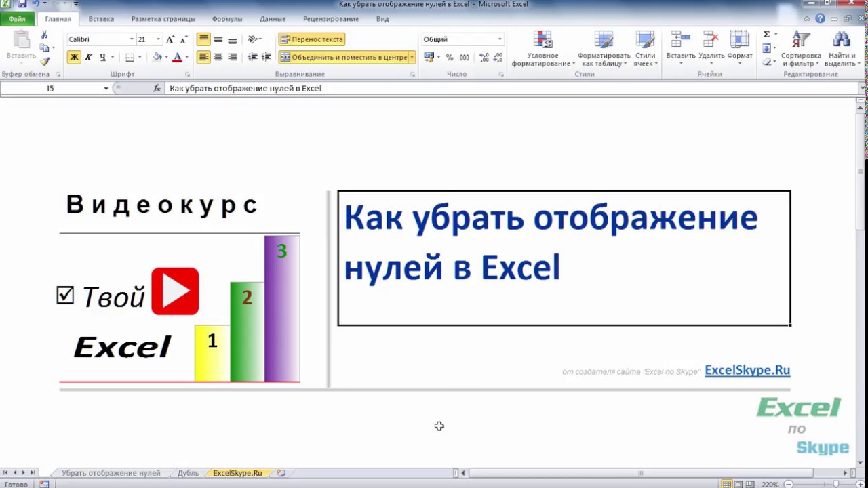The height and width of the screenshot is (488, 868).
Task: Open Выравнивание group dialog launcher
Action: click(412, 74)
